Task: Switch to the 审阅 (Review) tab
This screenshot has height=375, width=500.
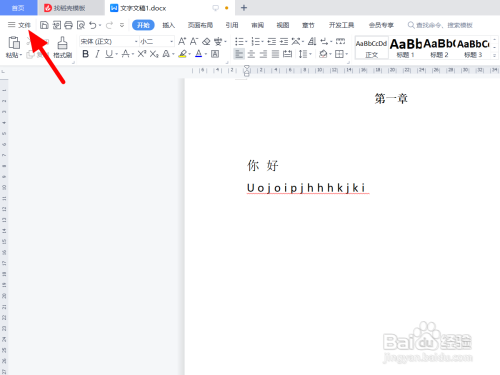Action: [x=258, y=25]
